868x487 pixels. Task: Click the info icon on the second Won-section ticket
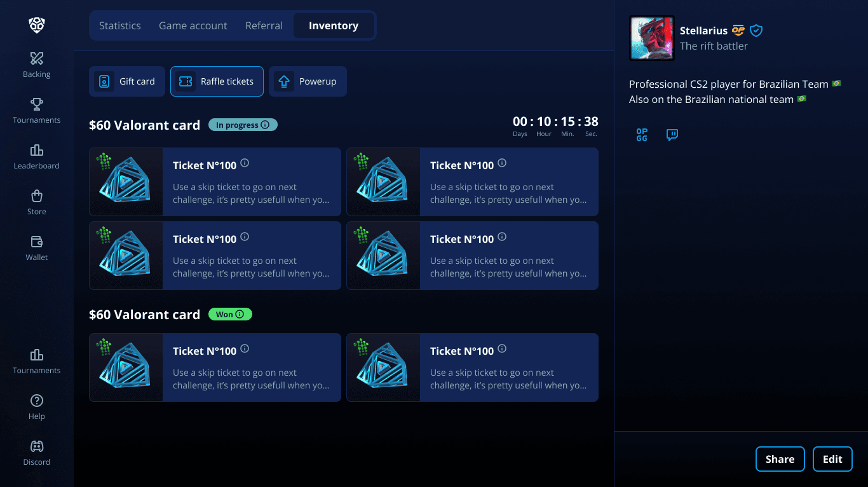[x=502, y=348]
